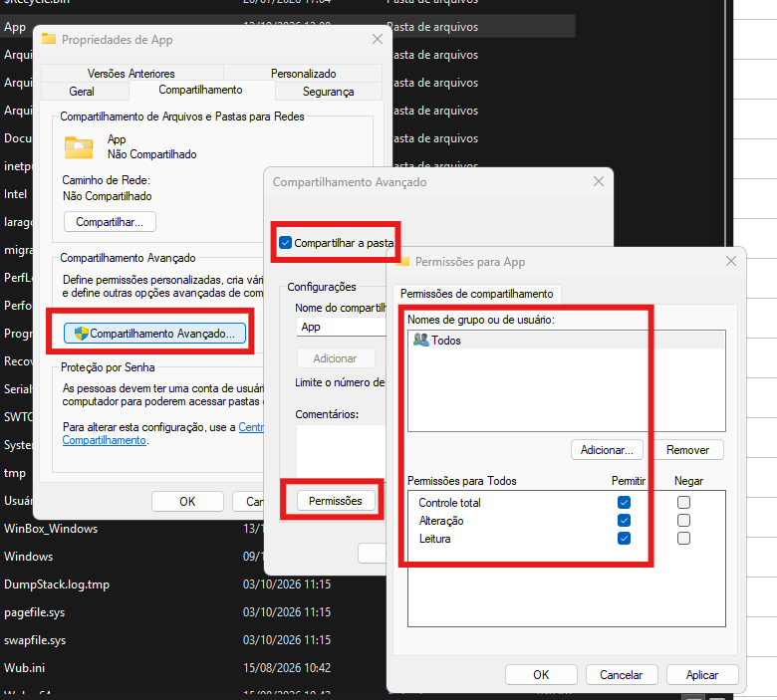The image size is (777, 700).
Task: Close the Permissões para App dialog
Action: click(x=731, y=261)
